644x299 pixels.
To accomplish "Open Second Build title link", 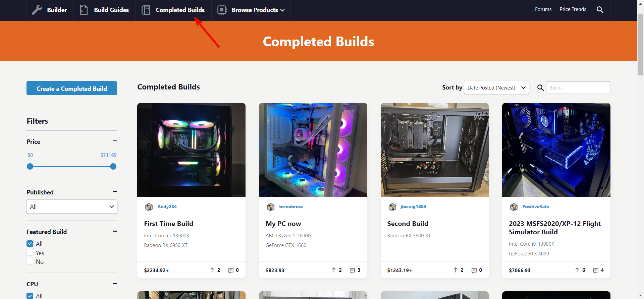I will (x=408, y=224).
